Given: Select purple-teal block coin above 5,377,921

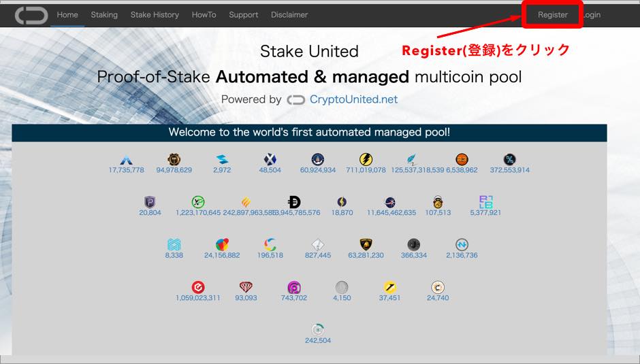Looking at the screenshot, I should click(485, 202).
